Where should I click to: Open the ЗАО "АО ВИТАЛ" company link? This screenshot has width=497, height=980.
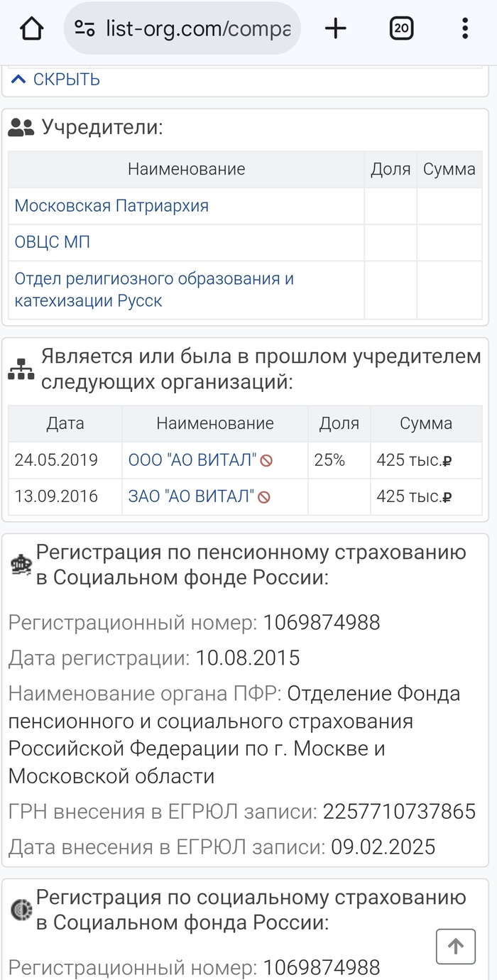tap(191, 496)
